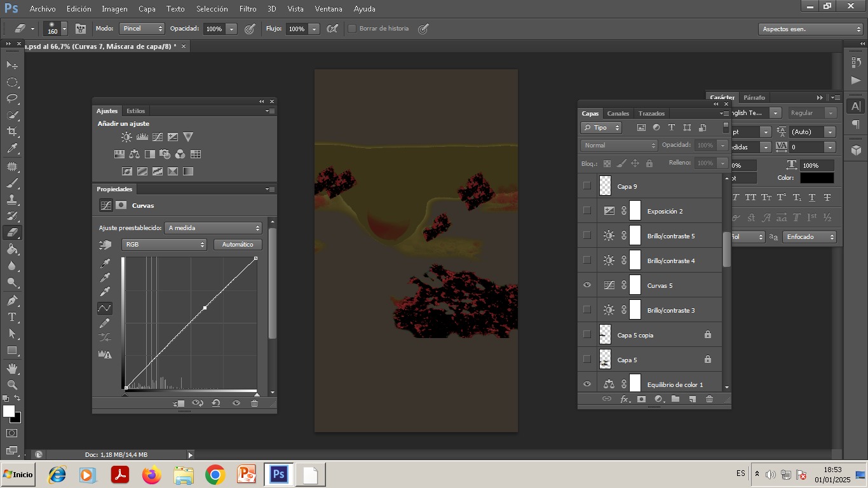Select the Crop tool

[x=12, y=132]
